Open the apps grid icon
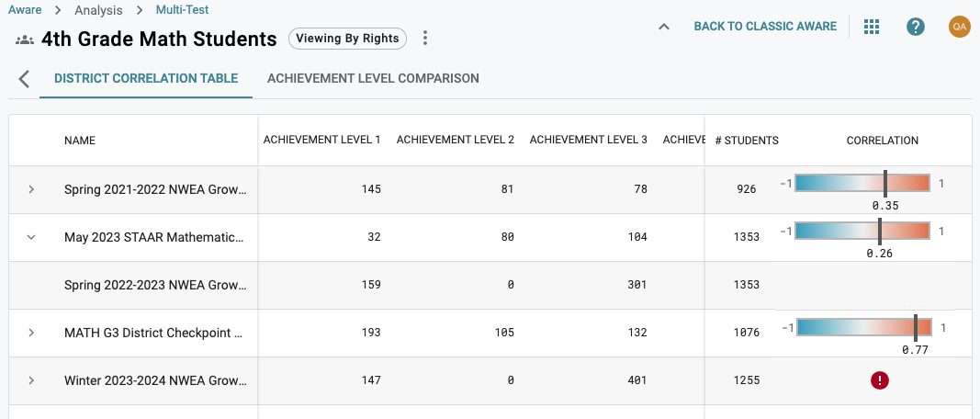 pyautogui.click(x=872, y=27)
